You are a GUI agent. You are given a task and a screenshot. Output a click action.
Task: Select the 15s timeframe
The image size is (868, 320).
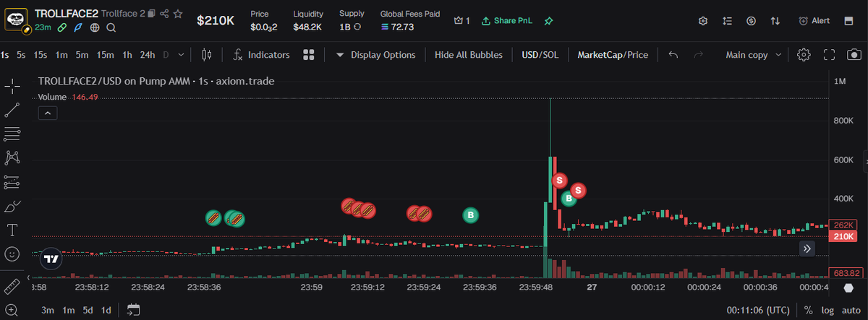coord(41,55)
